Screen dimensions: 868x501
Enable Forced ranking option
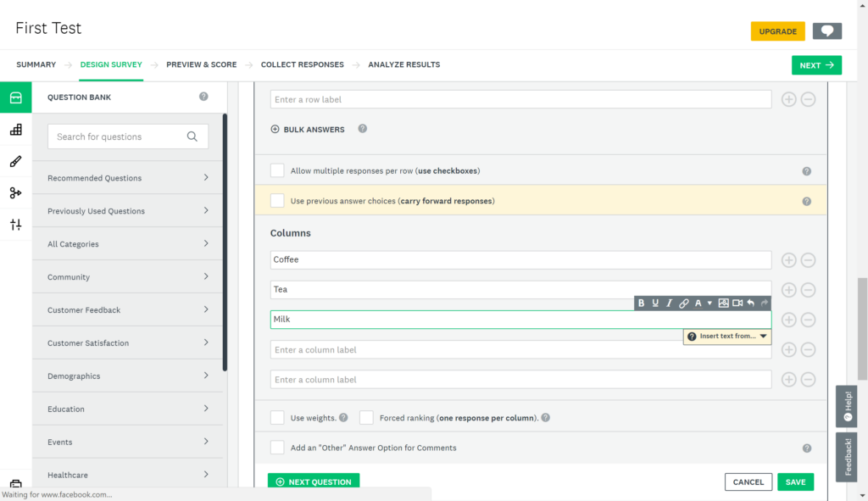366,417
